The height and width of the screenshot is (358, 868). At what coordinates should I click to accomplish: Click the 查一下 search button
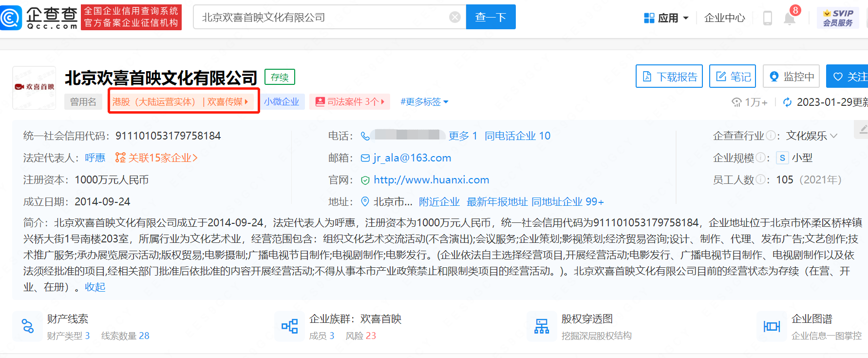pyautogui.click(x=491, y=17)
